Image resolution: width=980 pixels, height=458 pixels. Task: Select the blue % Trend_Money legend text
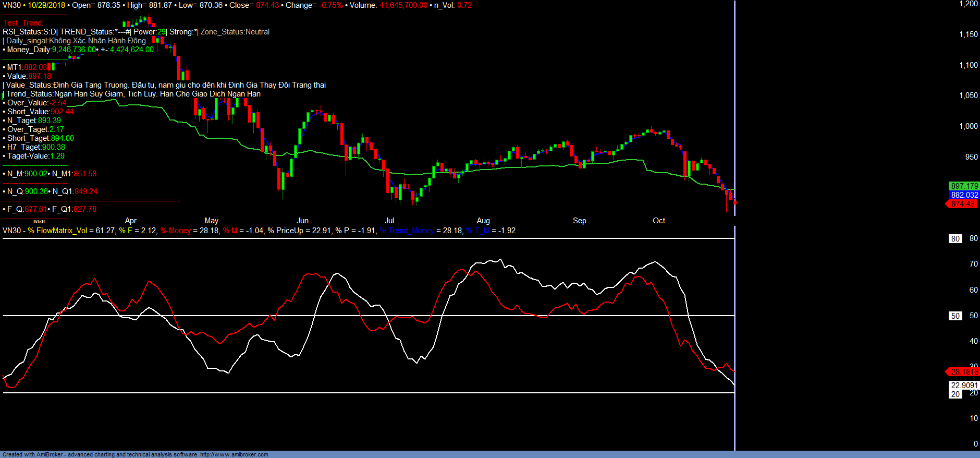click(x=407, y=231)
